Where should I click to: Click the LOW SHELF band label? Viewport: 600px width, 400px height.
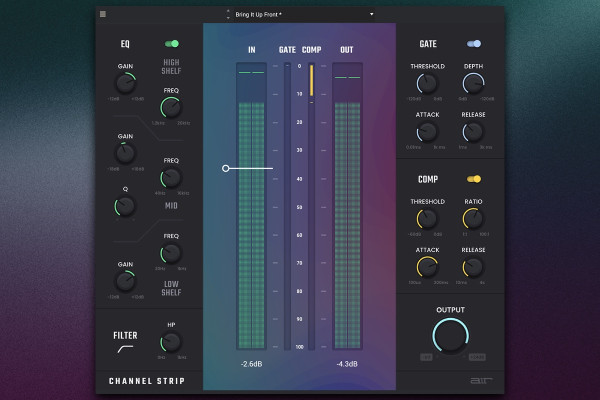171,288
